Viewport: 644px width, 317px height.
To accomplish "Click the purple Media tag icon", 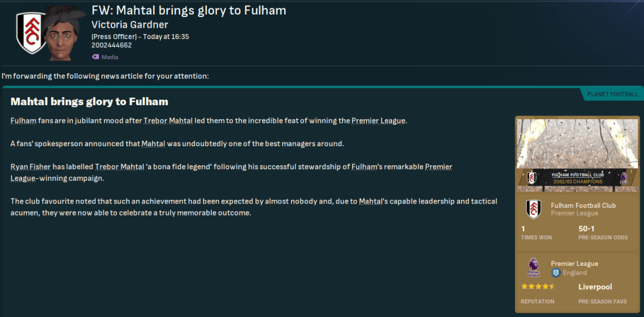I will (x=95, y=57).
